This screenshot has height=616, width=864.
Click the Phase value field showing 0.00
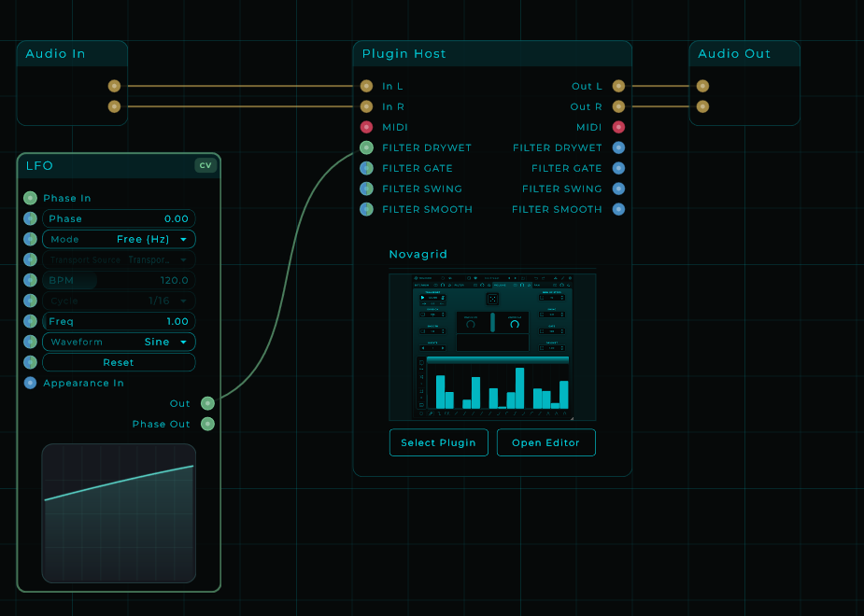119,218
